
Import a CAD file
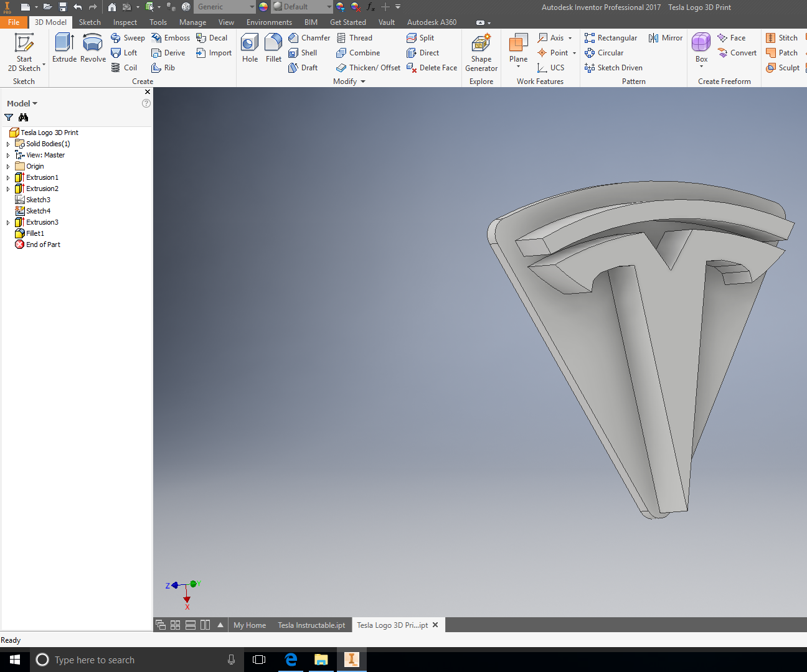214,53
